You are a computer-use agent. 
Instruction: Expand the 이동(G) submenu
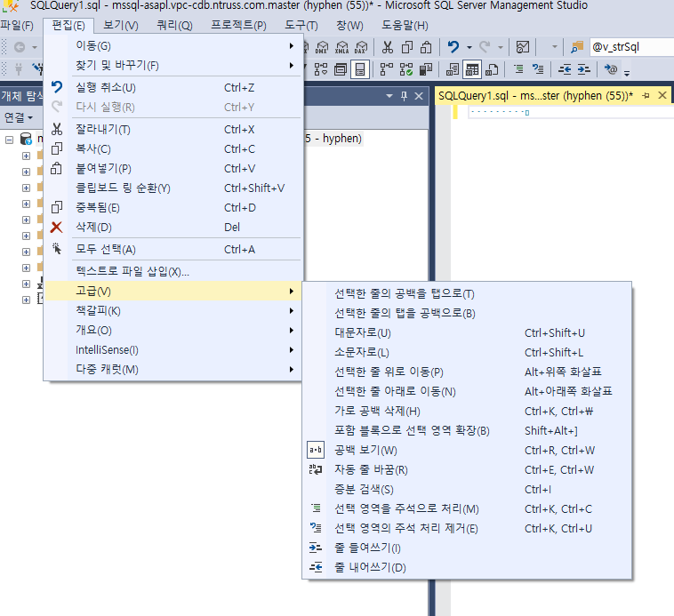(173, 45)
